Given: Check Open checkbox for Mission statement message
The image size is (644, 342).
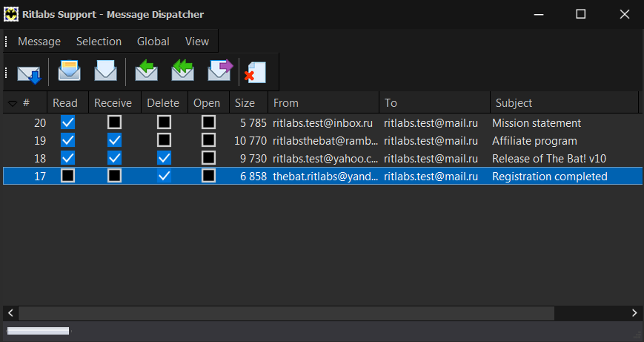Looking at the screenshot, I should tap(209, 122).
